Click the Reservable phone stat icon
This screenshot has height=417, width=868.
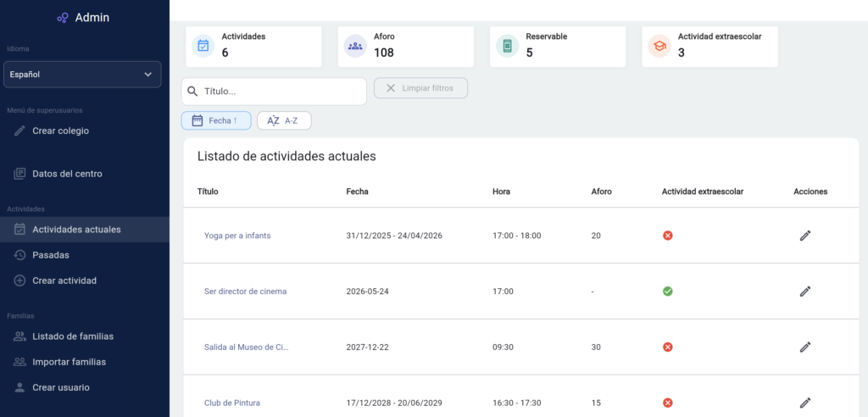pos(507,46)
